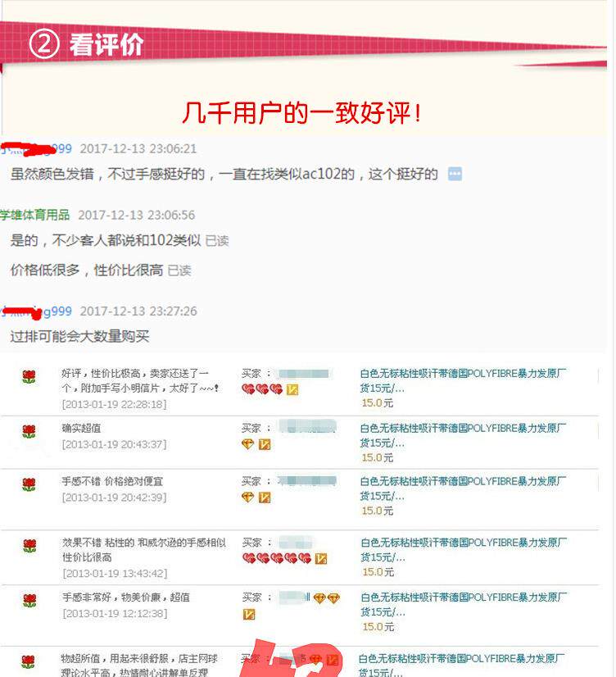Click the 几千用户的一致好评 headline
Viewport: 616px width, 677px height.
[301, 113]
